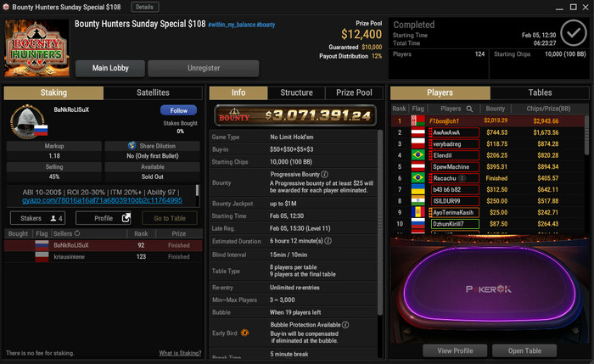Screen dimensions: 594x364
Task: Open the What is Staking? link
Action: (x=180, y=353)
